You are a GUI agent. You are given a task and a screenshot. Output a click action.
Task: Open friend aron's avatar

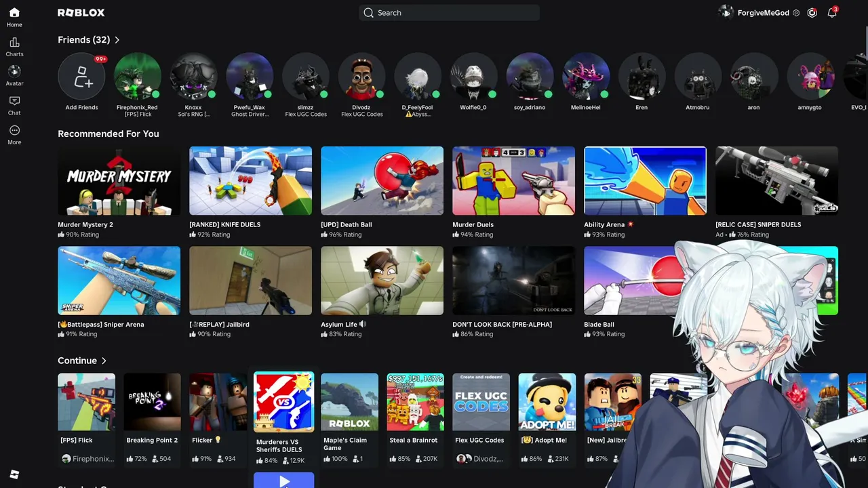coord(753,77)
